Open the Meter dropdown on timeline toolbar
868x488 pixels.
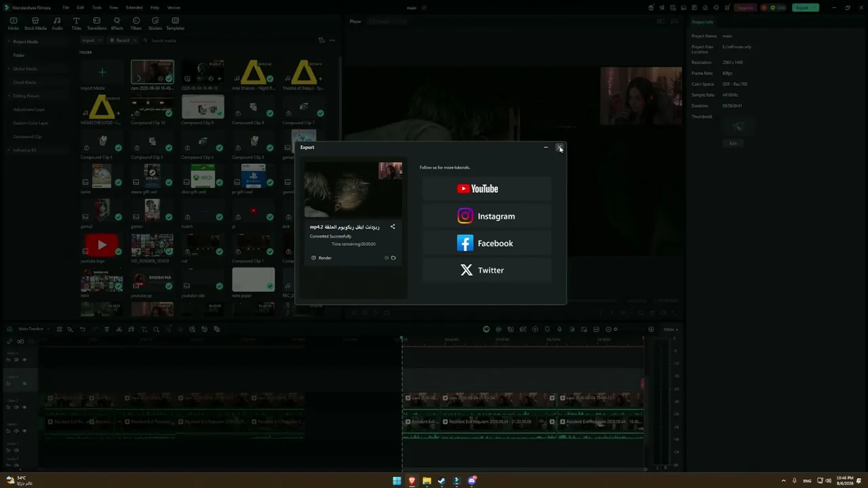tap(670, 329)
